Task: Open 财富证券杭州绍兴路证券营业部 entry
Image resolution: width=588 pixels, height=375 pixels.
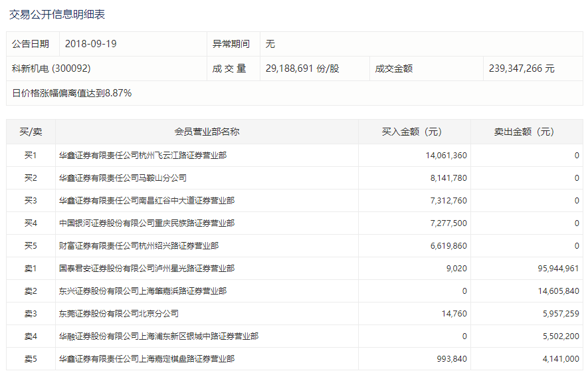Action: click(138, 246)
